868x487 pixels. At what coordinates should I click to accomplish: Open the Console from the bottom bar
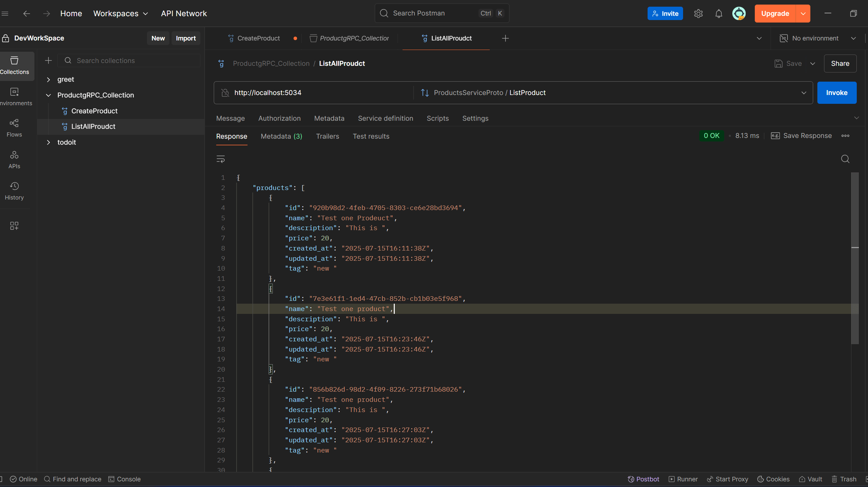point(124,479)
